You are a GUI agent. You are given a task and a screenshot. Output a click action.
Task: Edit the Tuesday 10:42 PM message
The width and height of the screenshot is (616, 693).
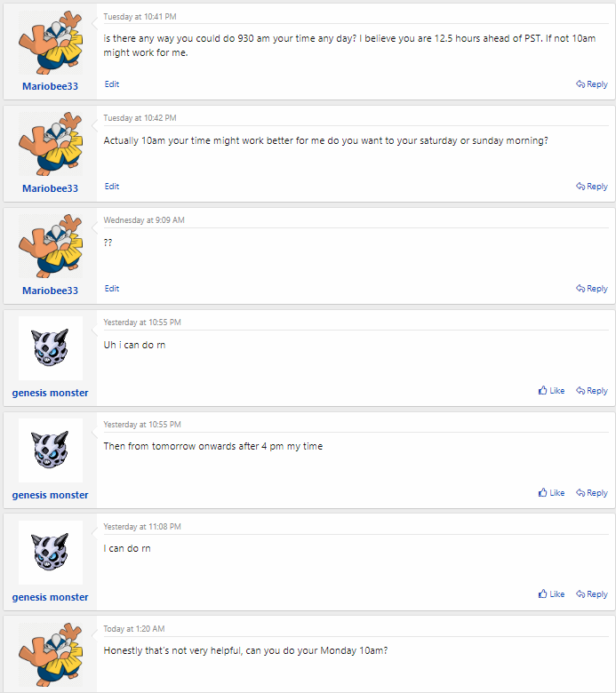point(112,187)
